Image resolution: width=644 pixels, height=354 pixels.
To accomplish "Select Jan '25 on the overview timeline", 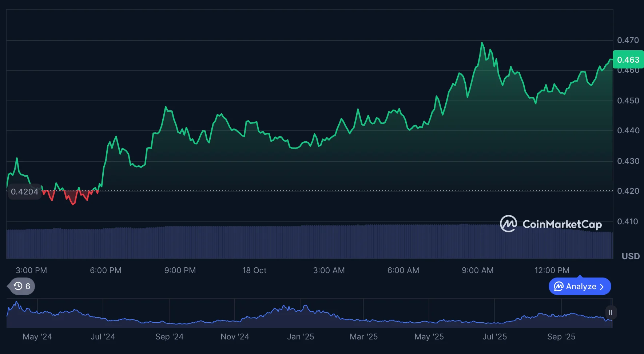I will pos(300,337).
